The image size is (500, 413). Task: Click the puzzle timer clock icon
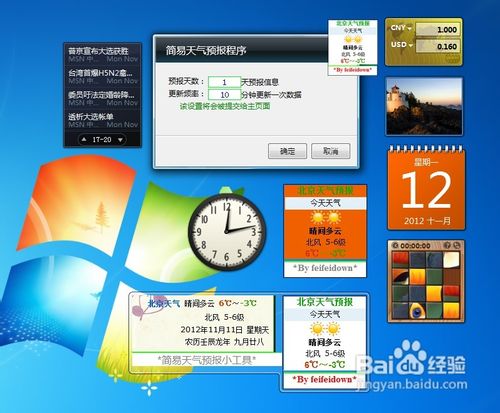coord(395,246)
